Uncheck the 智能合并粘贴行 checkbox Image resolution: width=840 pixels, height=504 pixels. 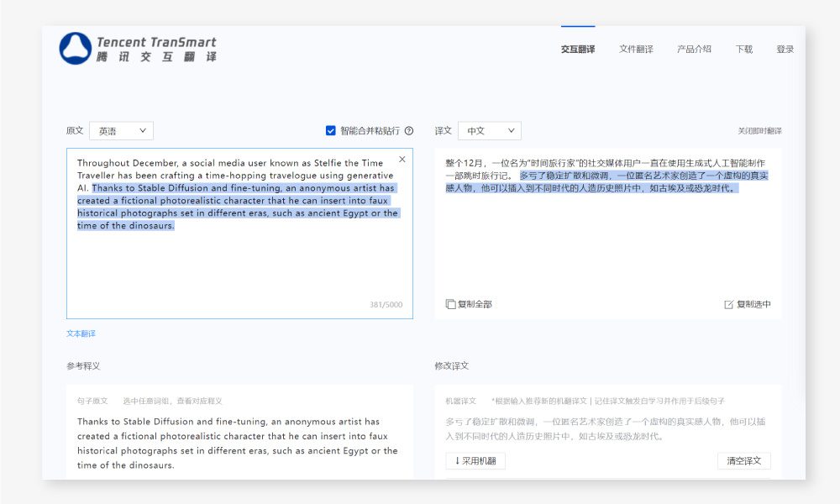[x=330, y=130]
